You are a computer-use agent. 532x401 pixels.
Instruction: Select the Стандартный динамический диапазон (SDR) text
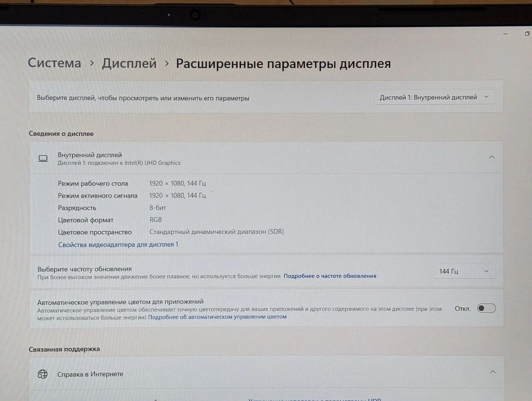pyautogui.click(x=217, y=232)
